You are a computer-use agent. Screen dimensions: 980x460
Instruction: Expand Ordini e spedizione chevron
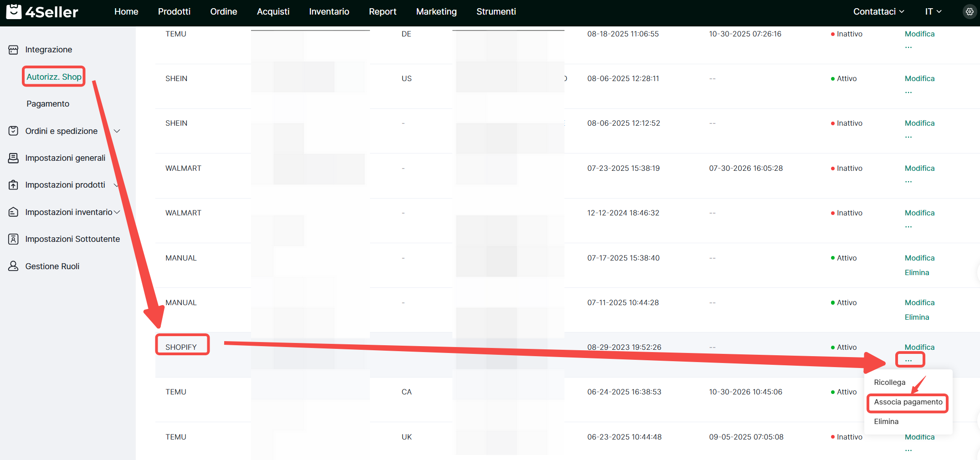pyautogui.click(x=117, y=131)
